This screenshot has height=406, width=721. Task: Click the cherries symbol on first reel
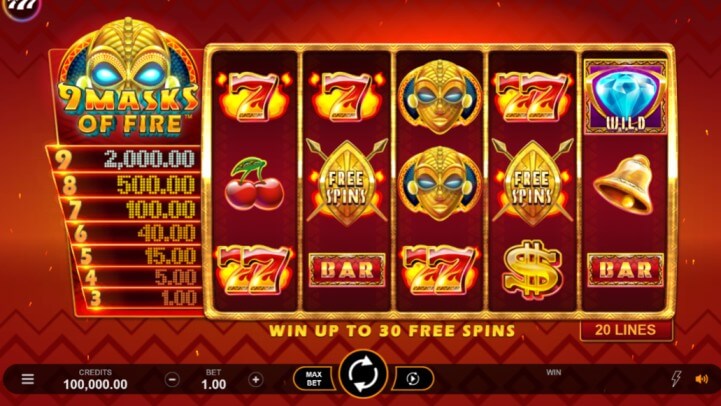tap(254, 183)
